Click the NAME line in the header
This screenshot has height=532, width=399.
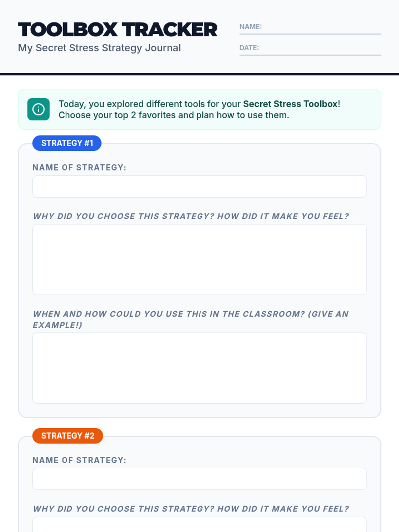(321, 28)
